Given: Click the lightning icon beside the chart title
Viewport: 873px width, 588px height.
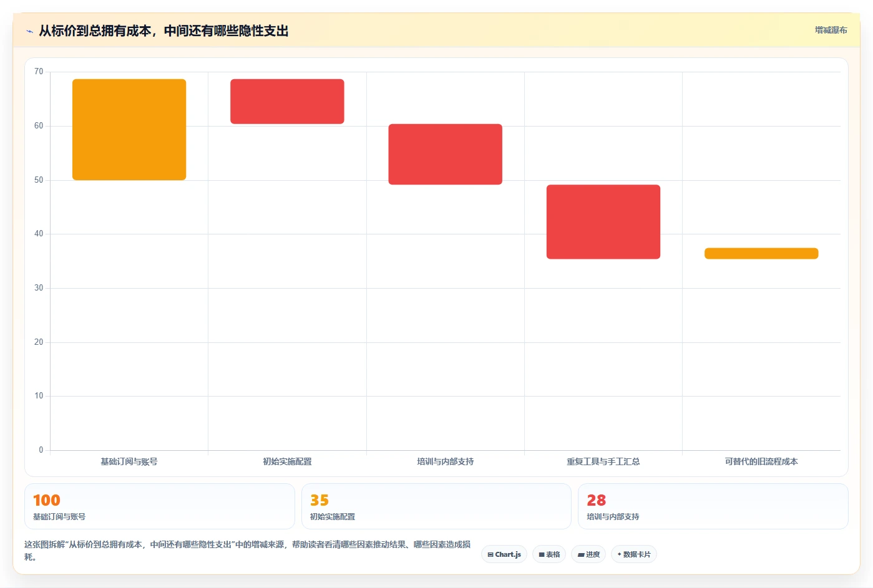Looking at the screenshot, I should (29, 31).
